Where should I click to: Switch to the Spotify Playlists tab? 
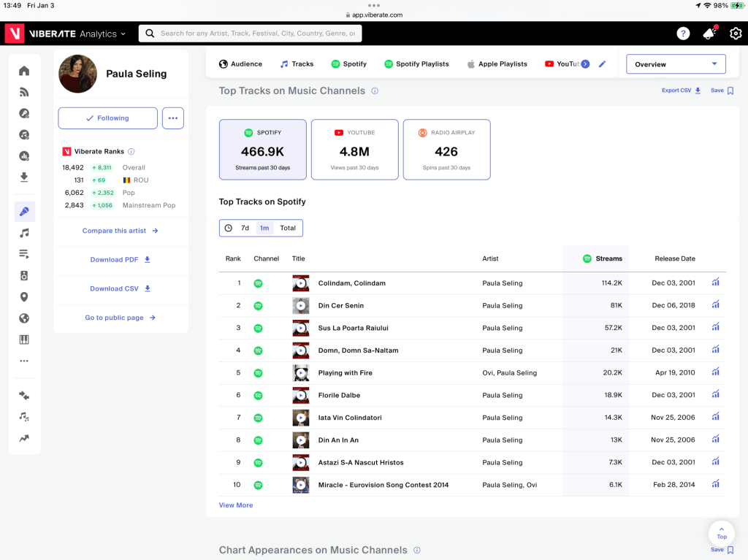pos(416,64)
